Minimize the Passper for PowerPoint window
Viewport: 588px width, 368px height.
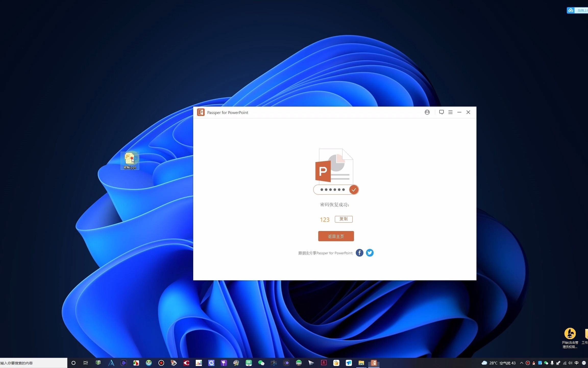coord(459,112)
